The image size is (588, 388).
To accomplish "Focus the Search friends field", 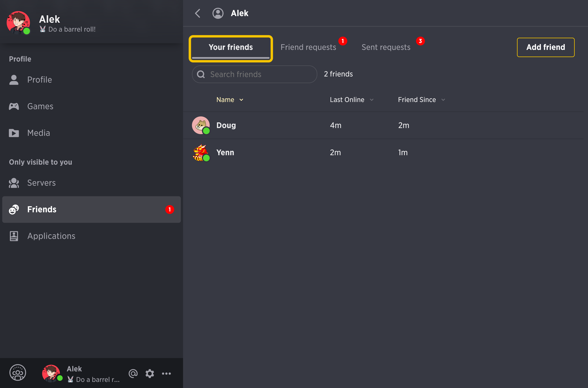I will point(254,74).
